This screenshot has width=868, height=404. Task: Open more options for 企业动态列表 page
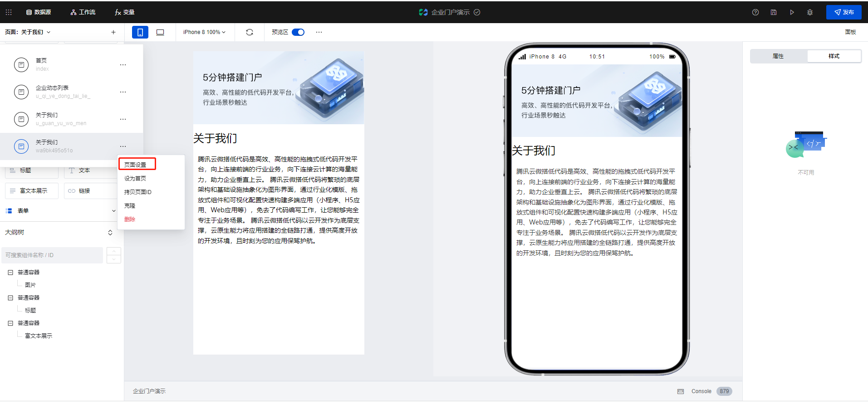point(123,92)
